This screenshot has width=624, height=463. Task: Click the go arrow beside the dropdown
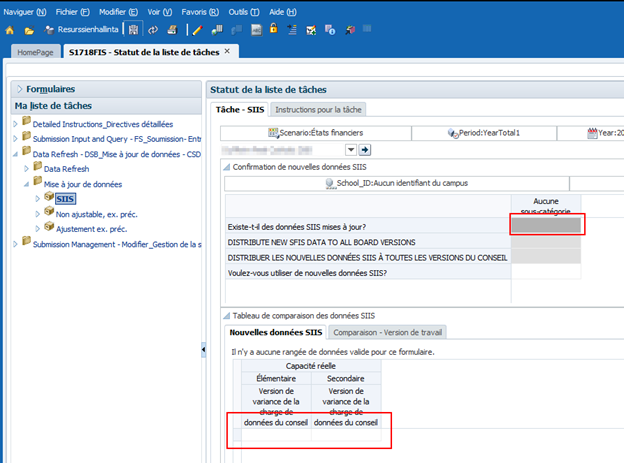click(x=365, y=150)
